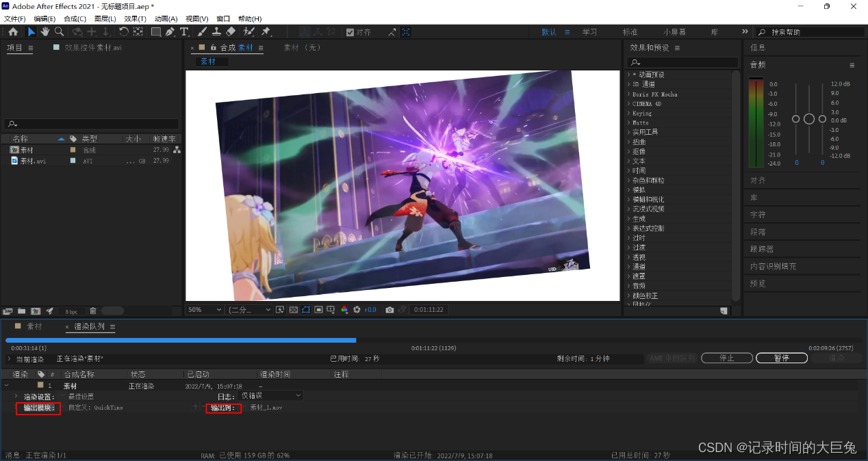Select the Selection arrow tool

pos(31,31)
